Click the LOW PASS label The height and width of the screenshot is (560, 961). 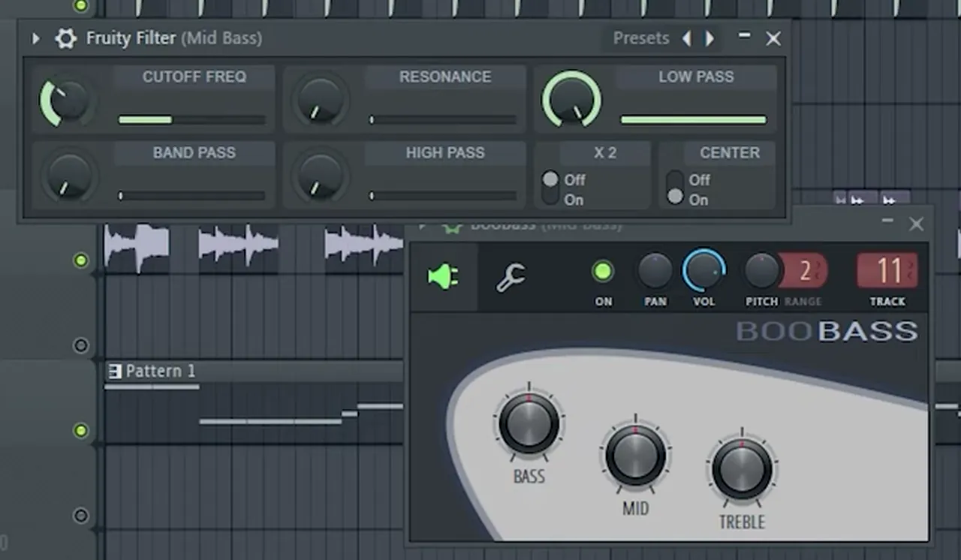point(696,77)
